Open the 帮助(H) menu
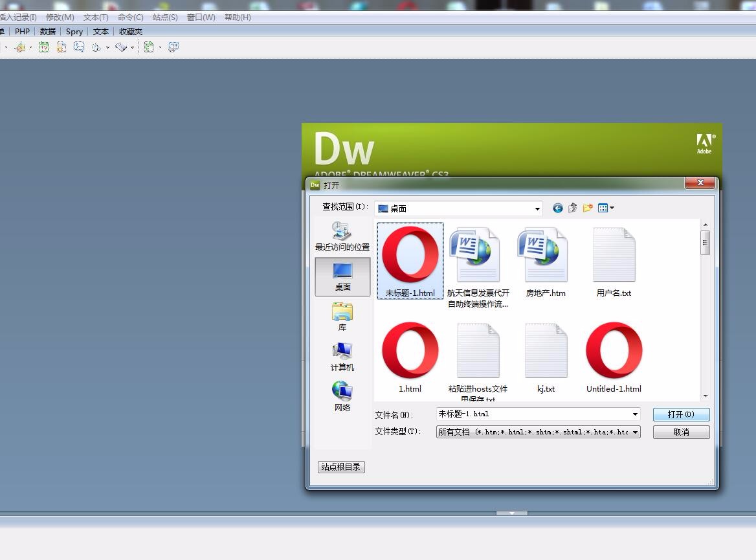756x560 pixels. point(238,17)
